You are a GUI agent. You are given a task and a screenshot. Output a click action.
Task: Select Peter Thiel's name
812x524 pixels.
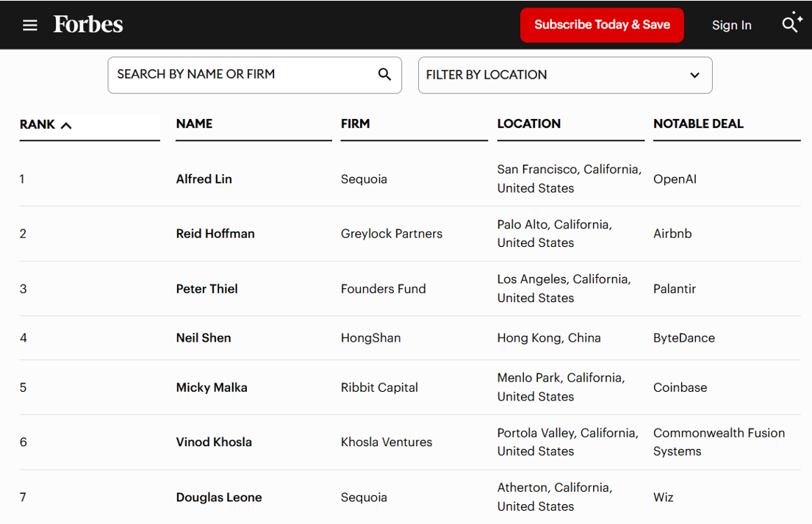(207, 289)
